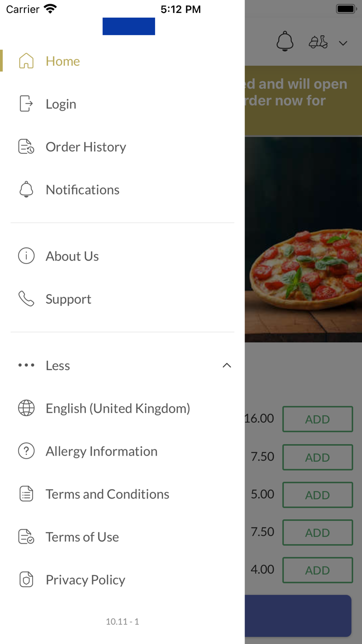
Task: Tap the notification bell in the top bar
Action: tap(285, 41)
